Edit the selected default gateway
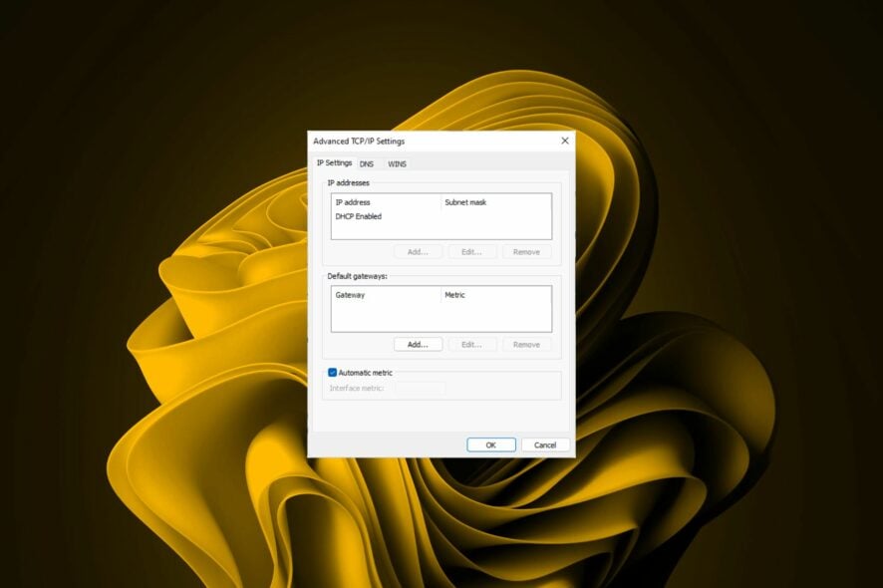 click(x=471, y=344)
